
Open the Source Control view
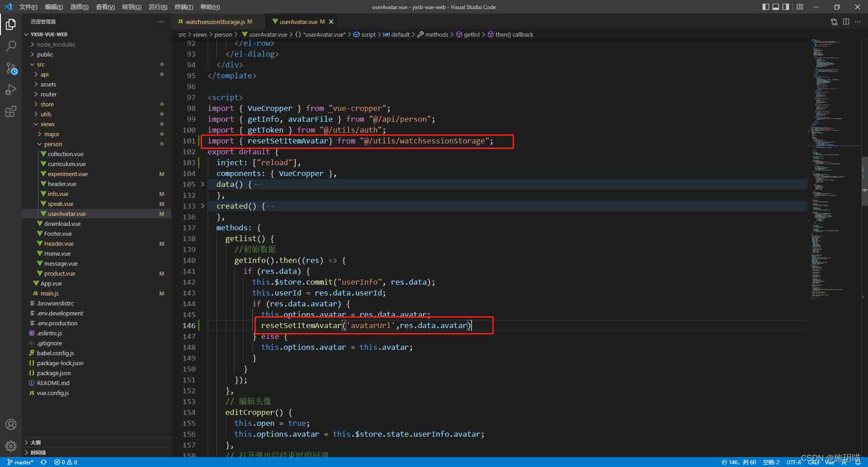tap(11, 68)
